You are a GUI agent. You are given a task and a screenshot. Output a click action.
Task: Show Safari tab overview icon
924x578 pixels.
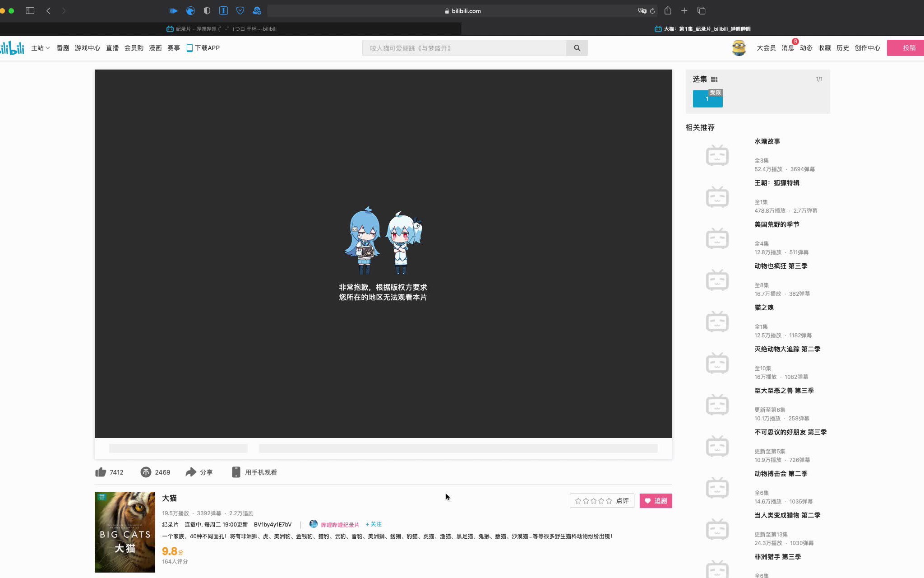702,11
